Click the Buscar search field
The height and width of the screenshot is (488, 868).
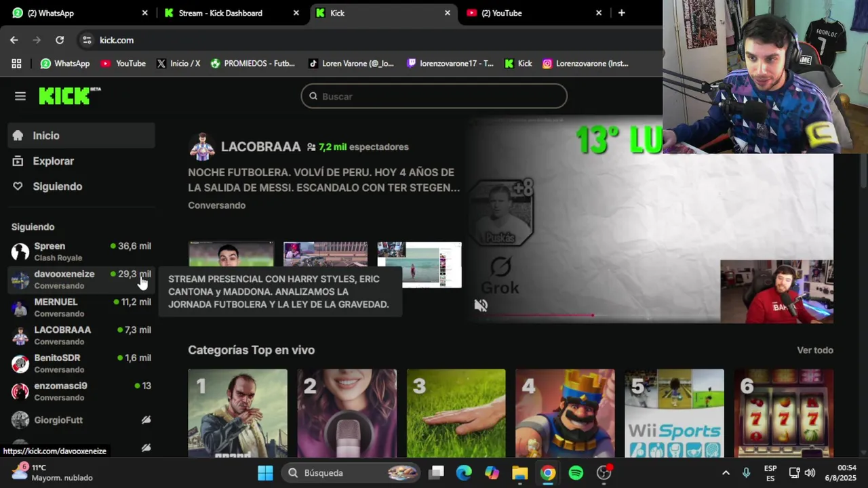tap(434, 96)
